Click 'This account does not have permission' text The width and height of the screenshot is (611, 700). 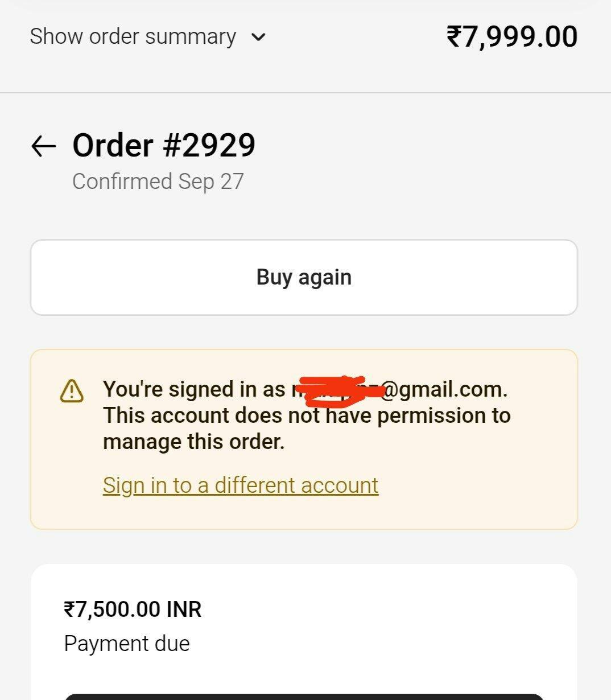click(x=307, y=415)
